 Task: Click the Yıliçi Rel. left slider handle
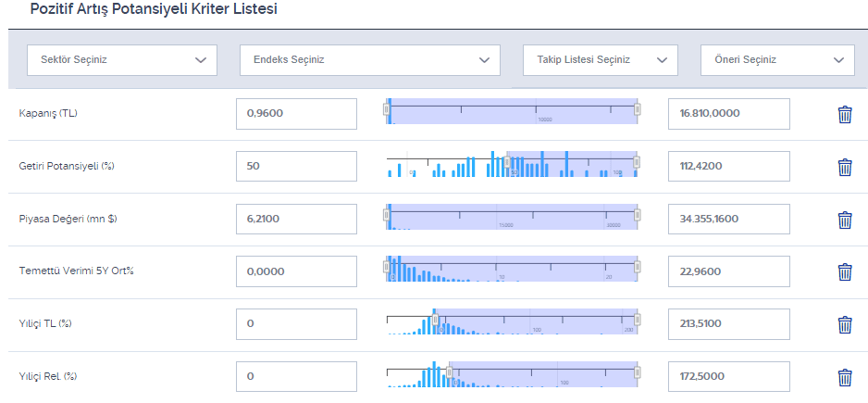pyautogui.click(x=450, y=372)
